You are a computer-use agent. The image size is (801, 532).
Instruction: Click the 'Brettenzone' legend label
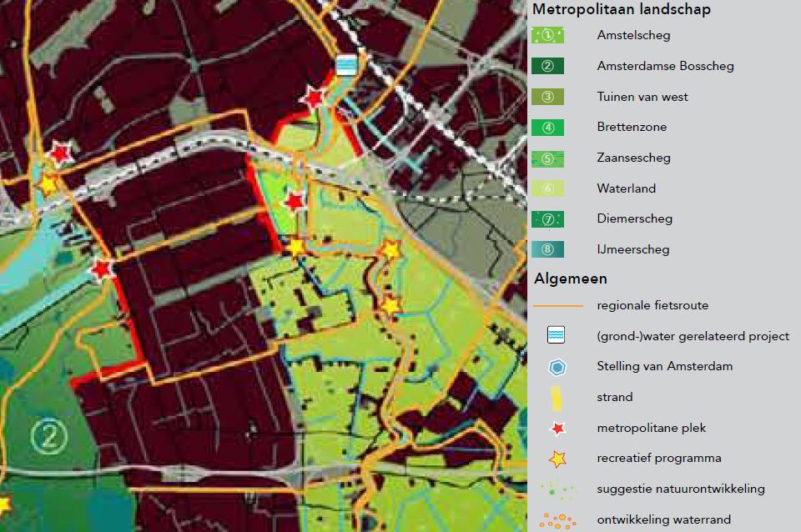632,127
